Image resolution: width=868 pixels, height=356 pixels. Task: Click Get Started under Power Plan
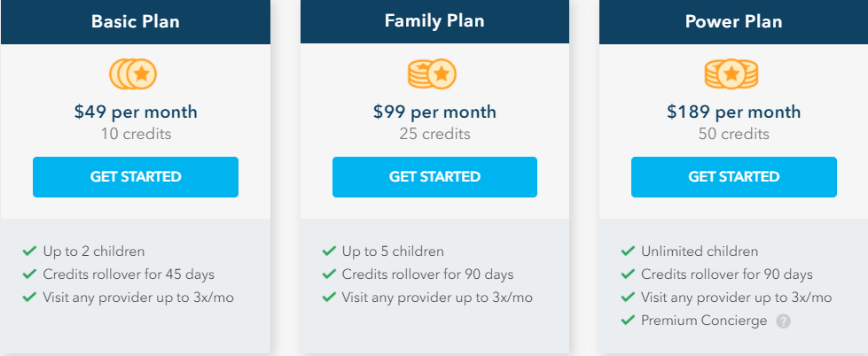[734, 177]
